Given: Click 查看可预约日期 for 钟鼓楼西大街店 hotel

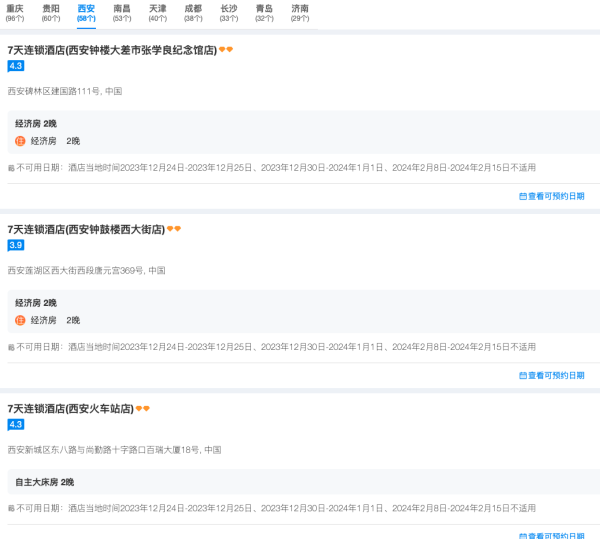Looking at the screenshot, I should pos(551,376).
